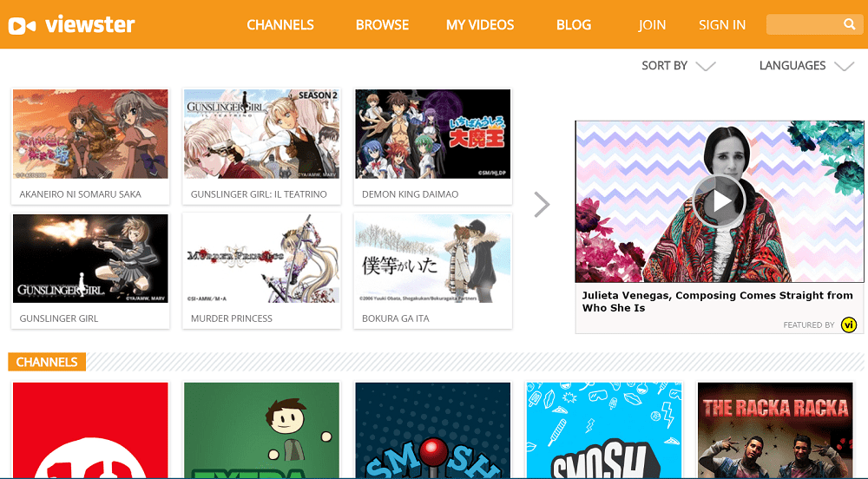This screenshot has width=868, height=479.
Task: Click the Viewster logo
Action: point(71,25)
